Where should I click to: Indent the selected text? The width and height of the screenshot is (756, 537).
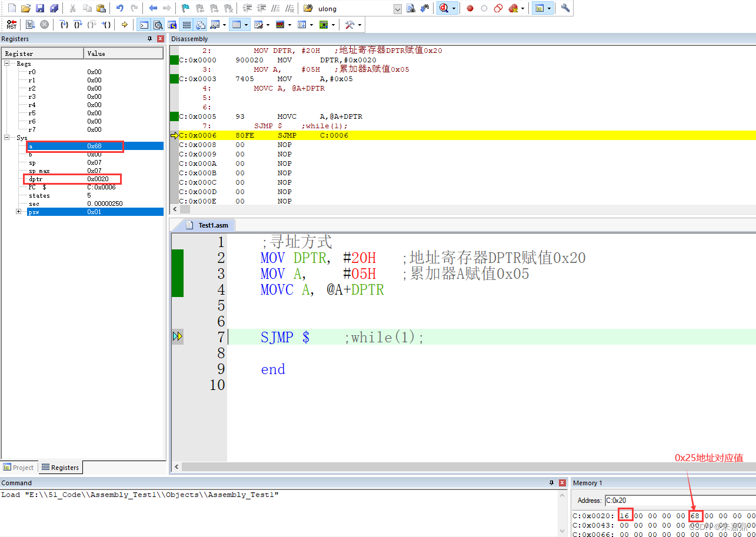click(248, 8)
